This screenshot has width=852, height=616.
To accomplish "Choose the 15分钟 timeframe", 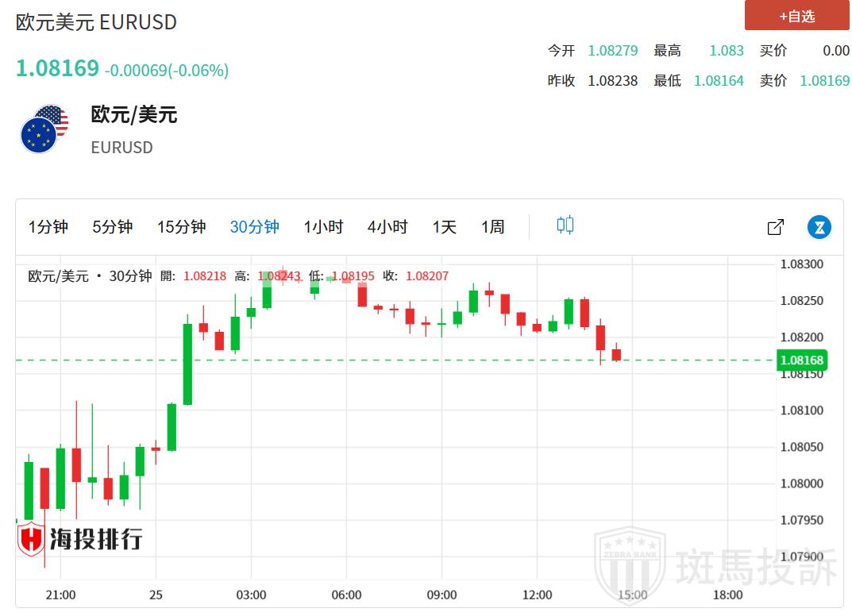I will tap(181, 227).
